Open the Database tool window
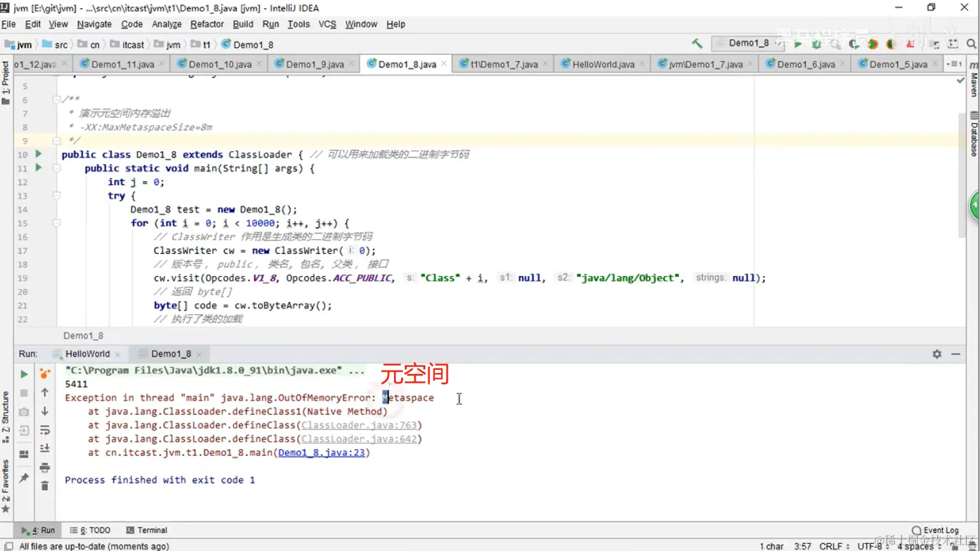 tap(974, 134)
